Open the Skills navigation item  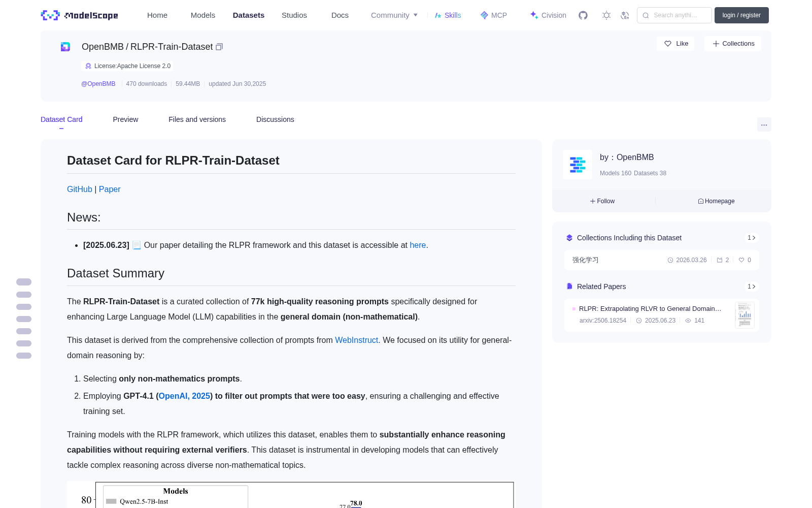click(x=448, y=15)
